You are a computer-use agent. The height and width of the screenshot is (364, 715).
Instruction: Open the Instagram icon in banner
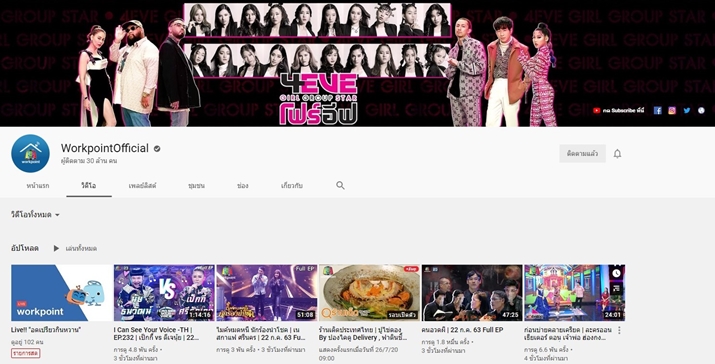point(672,110)
